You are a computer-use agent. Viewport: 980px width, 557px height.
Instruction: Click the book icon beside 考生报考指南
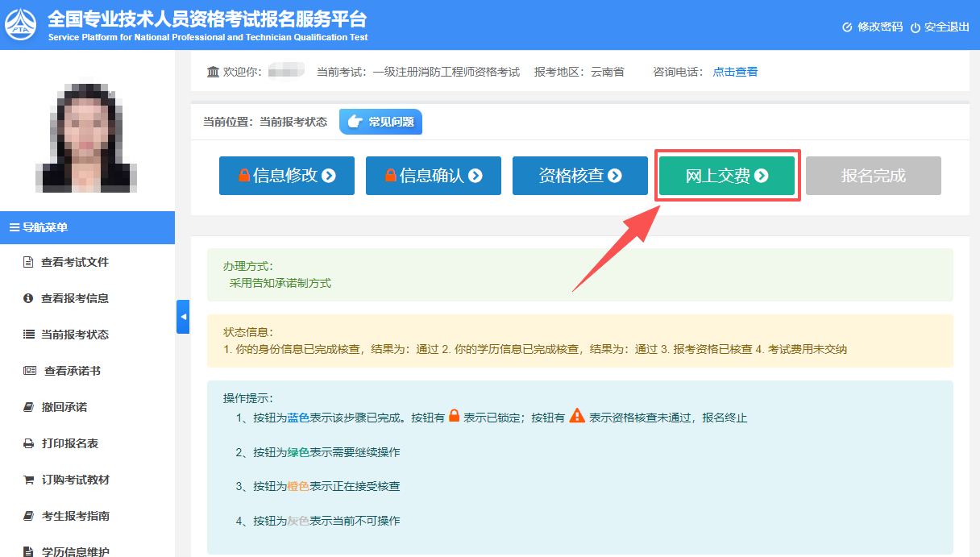tap(28, 516)
